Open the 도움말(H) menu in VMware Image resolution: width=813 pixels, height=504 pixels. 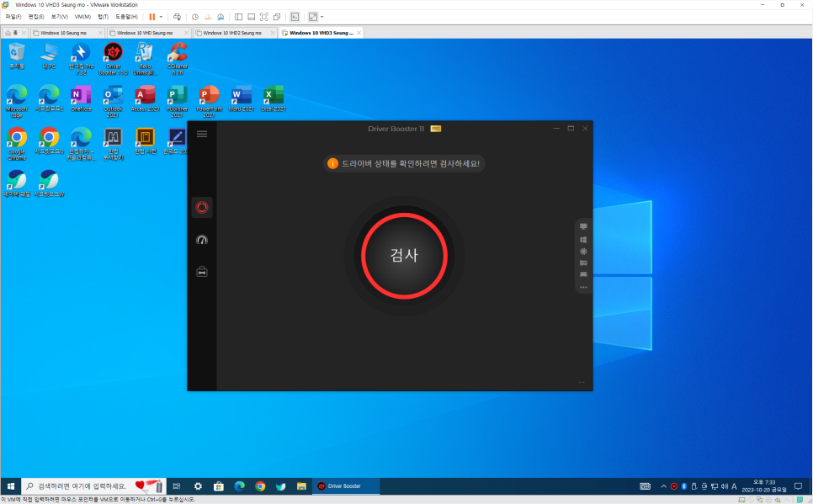click(x=126, y=17)
